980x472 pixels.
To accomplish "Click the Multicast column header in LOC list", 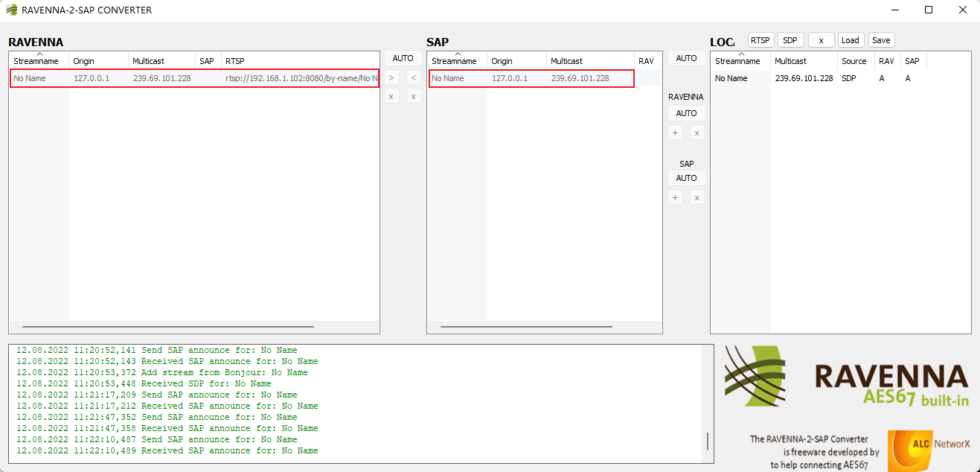I will (x=804, y=61).
